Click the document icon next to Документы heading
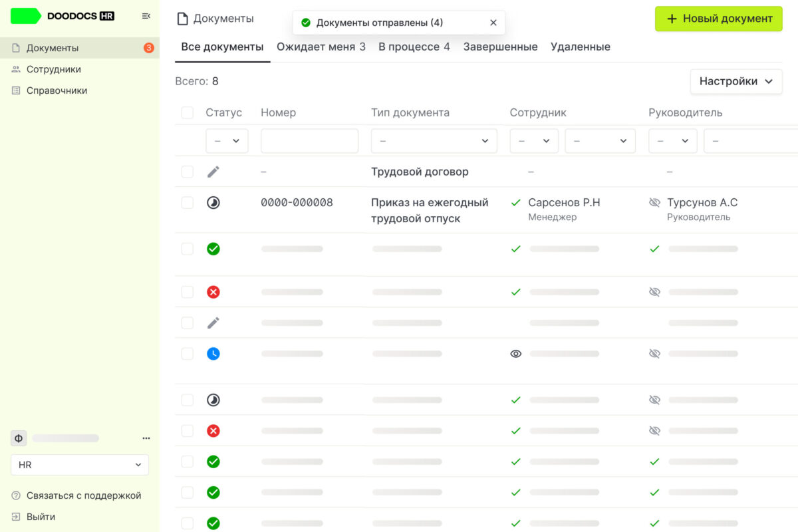The width and height of the screenshot is (798, 532). coord(182,19)
